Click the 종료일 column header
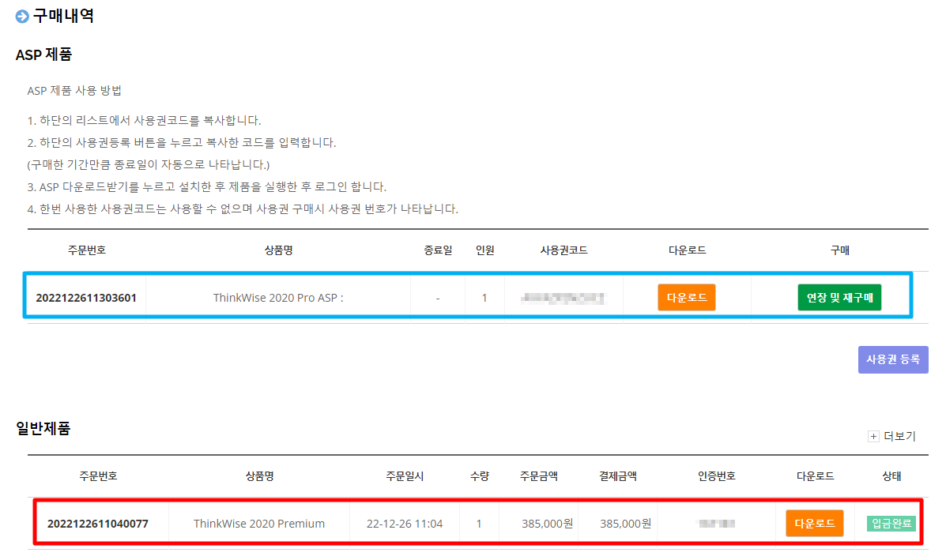Image resolution: width=946 pixels, height=560 pixels. tap(438, 250)
